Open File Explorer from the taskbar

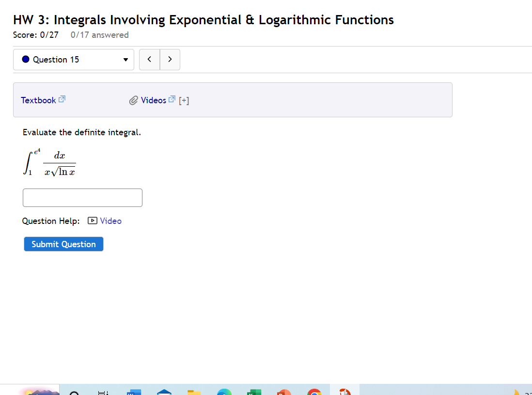tap(194, 392)
